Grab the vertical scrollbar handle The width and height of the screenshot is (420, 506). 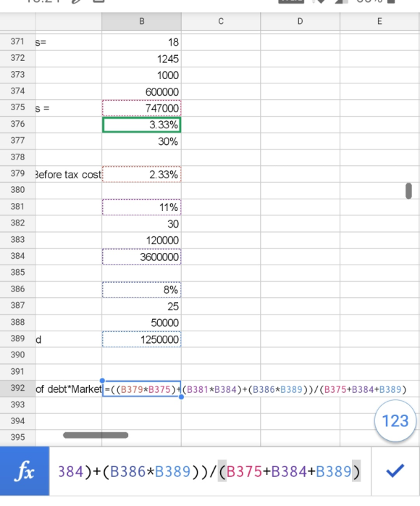pyautogui.click(x=408, y=191)
